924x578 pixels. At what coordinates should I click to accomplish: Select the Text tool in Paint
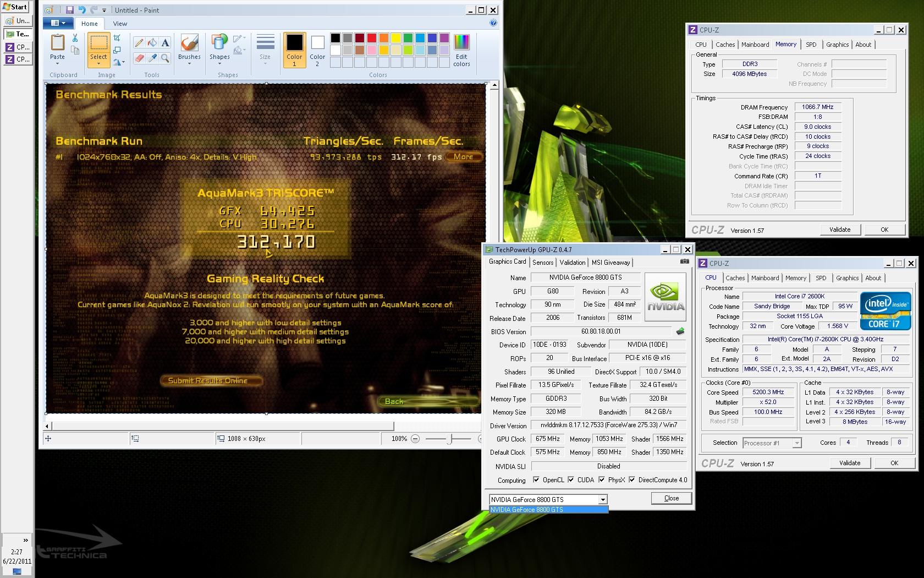(165, 43)
